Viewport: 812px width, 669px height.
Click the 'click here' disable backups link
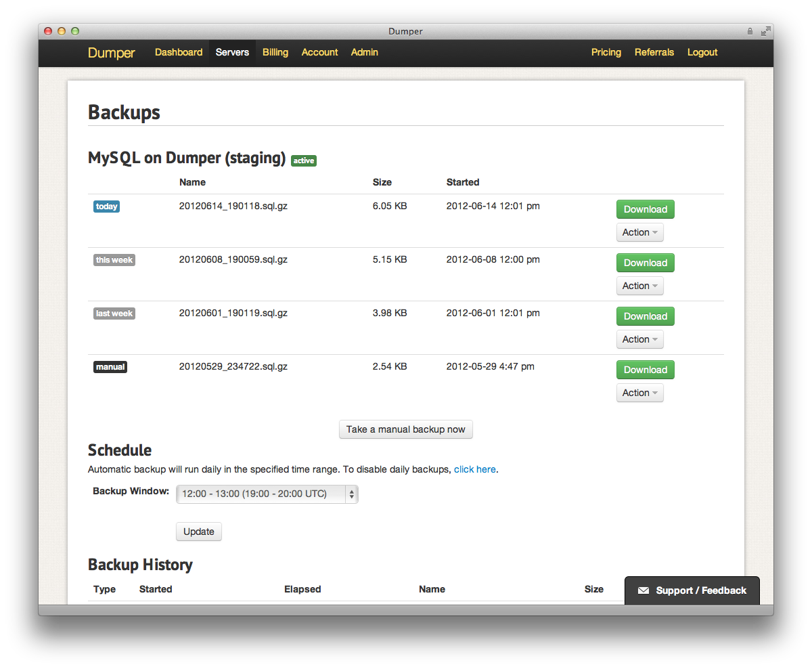tap(475, 469)
